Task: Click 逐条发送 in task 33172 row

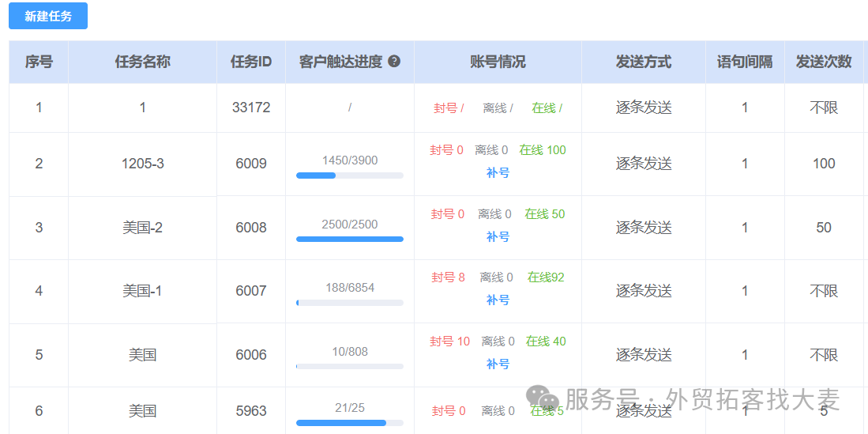Action: pos(643,108)
